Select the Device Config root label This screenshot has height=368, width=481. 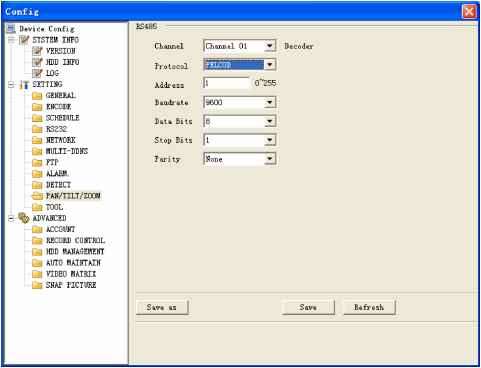click(x=47, y=29)
